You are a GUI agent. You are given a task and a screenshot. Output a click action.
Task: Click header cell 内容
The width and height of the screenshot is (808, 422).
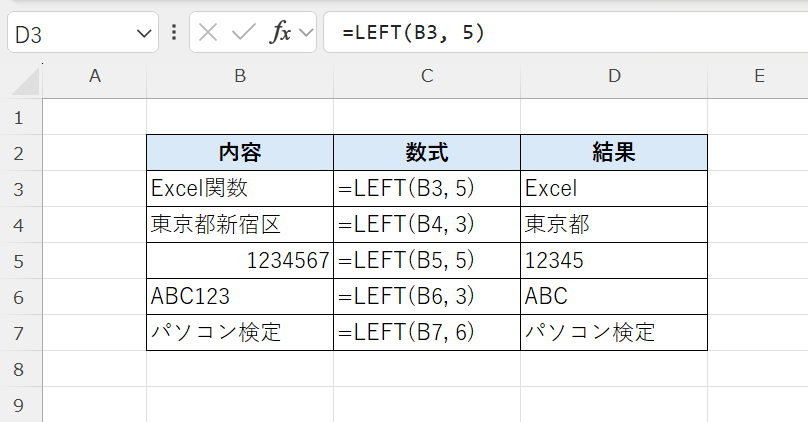[x=240, y=152]
